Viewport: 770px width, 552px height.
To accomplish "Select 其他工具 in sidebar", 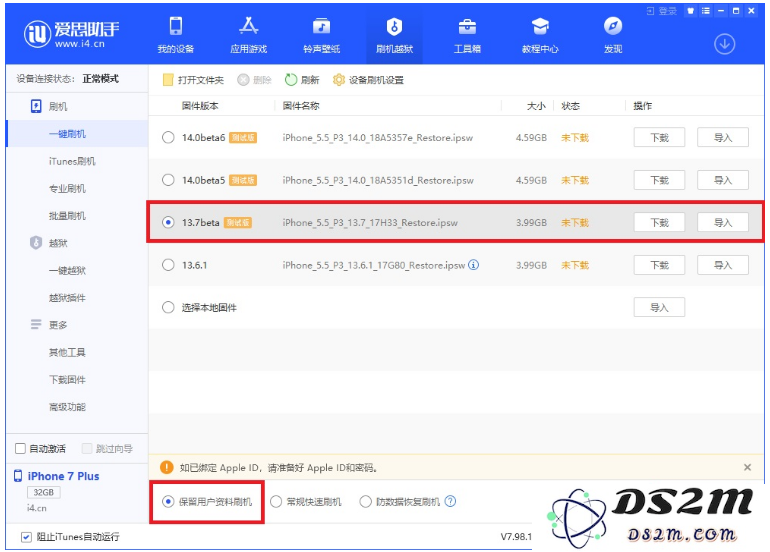I will (67, 352).
